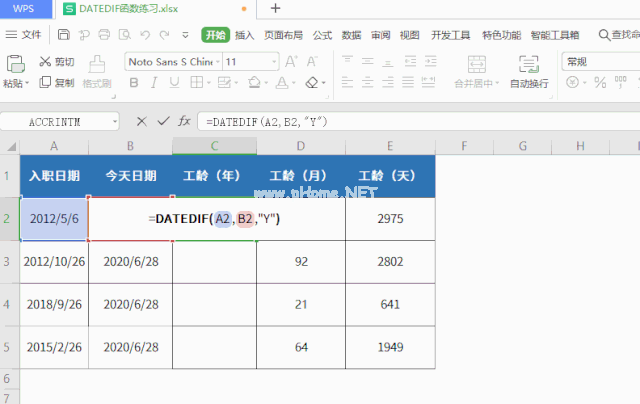The height and width of the screenshot is (404, 640).
Task: Cancel formula entry with the X icon
Action: (141, 121)
